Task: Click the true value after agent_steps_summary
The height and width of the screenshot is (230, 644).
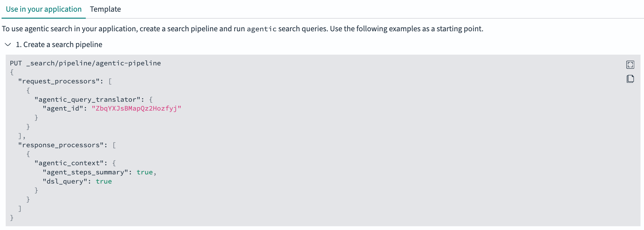Action: (x=144, y=172)
